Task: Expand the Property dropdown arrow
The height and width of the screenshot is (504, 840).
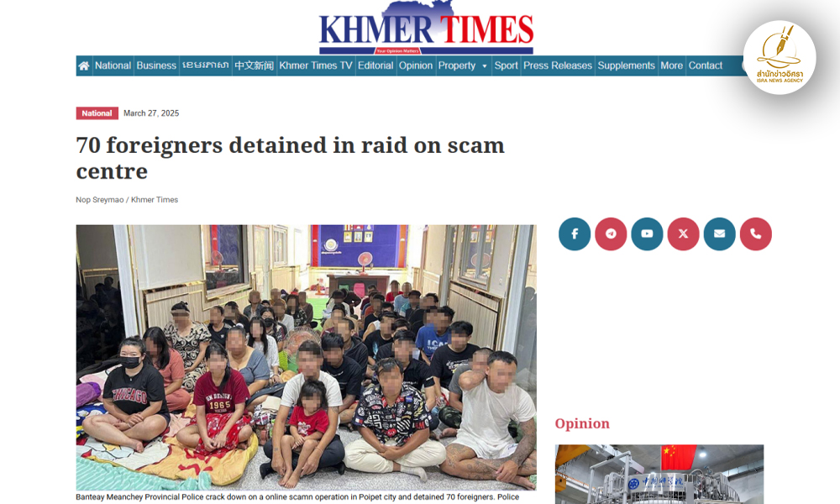Action: (485, 66)
